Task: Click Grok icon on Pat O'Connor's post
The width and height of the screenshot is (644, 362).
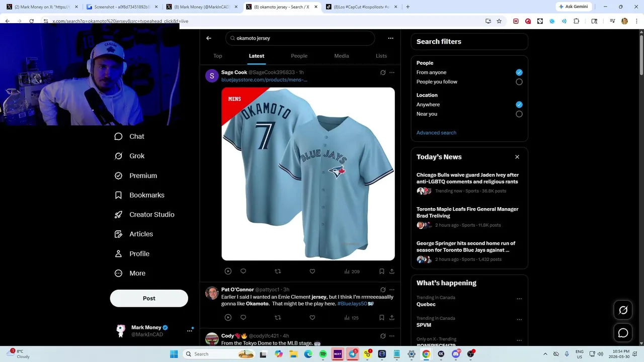Action: [383, 290]
